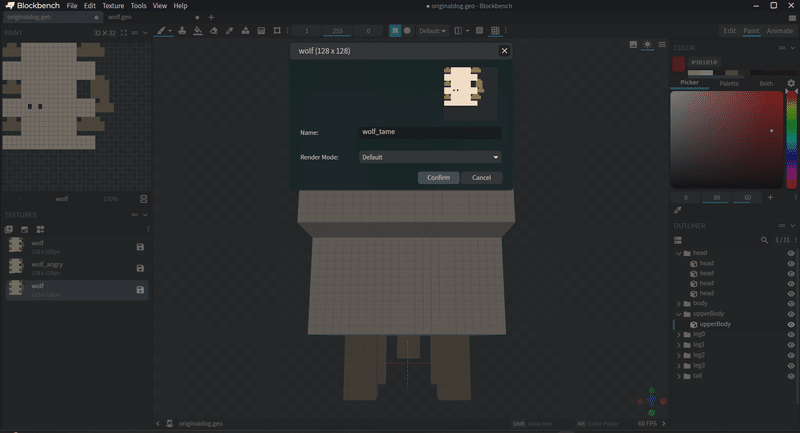The height and width of the screenshot is (433, 800).
Task: Collapse the Paint panel chevron
Action: 145,33
